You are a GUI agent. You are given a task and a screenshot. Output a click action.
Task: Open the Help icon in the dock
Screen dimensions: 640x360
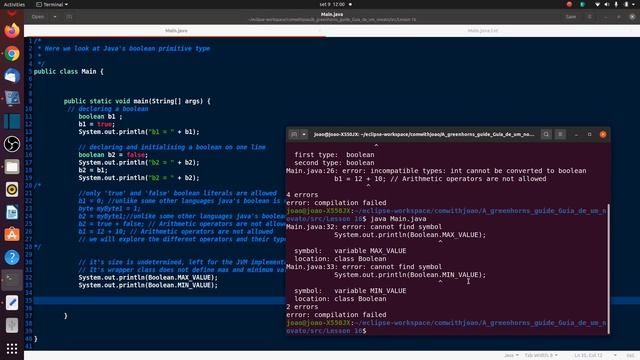pos(12,257)
